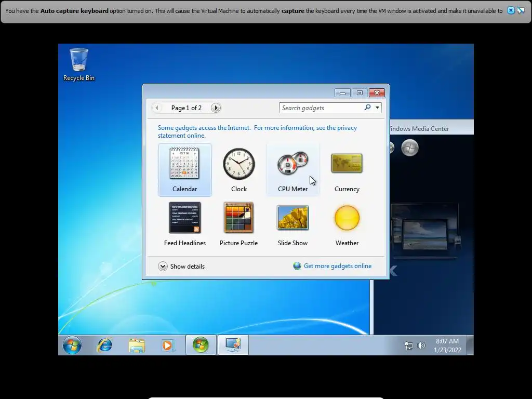Open the search options dropdown arrow
Screen dimensions: 532x399
(x=377, y=108)
